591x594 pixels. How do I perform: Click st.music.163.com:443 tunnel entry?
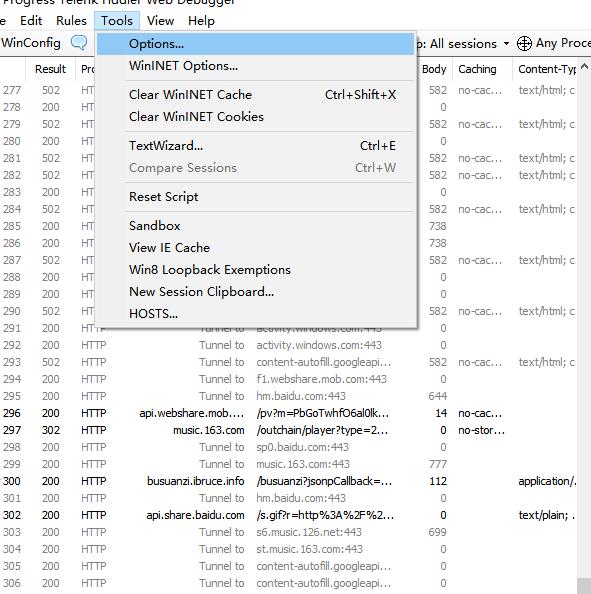point(310,549)
